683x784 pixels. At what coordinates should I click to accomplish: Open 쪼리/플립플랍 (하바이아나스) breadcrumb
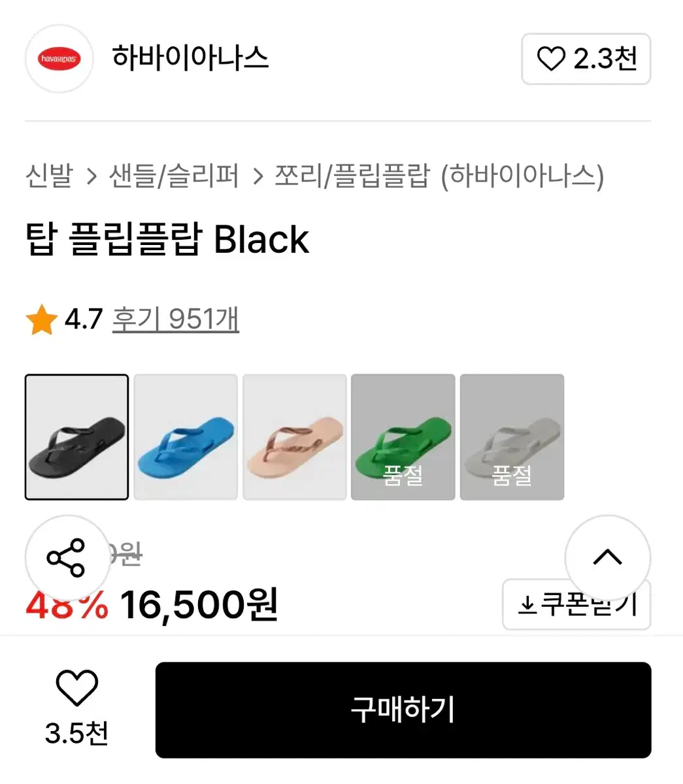click(439, 176)
